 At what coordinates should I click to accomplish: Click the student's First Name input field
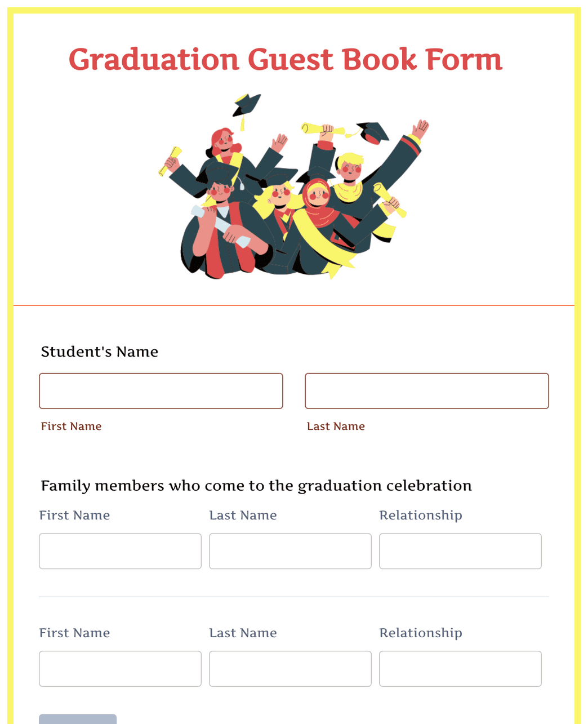[x=161, y=390]
